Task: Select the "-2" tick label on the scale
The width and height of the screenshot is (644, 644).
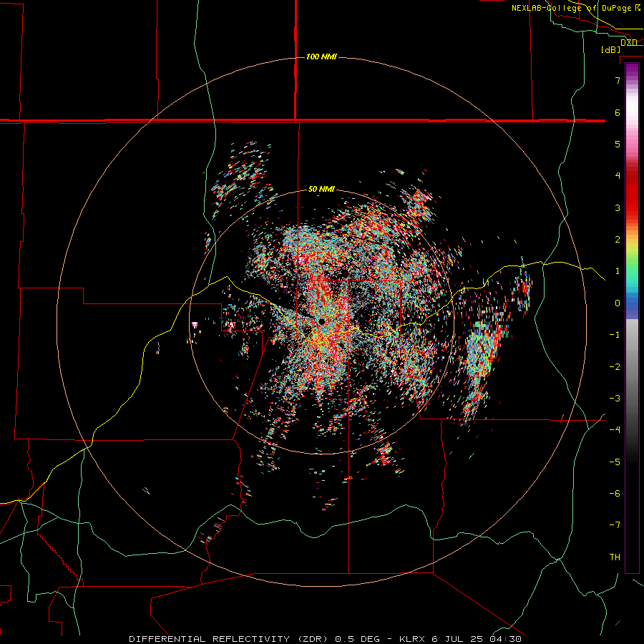Action: point(615,367)
